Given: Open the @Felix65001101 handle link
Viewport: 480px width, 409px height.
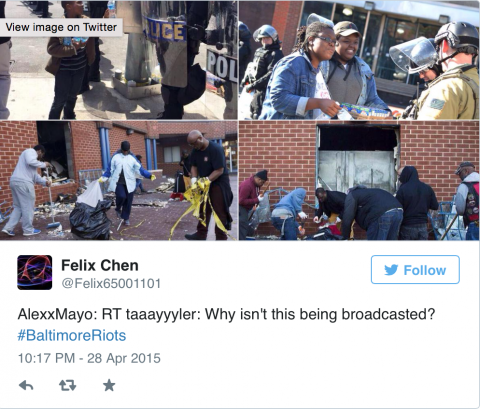Looking at the screenshot, I should (x=111, y=284).
